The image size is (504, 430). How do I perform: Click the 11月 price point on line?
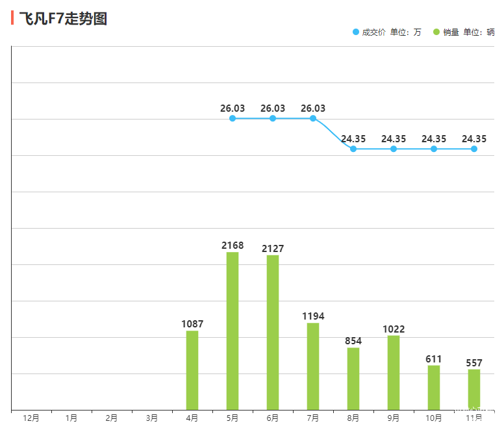tap(474, 149)
